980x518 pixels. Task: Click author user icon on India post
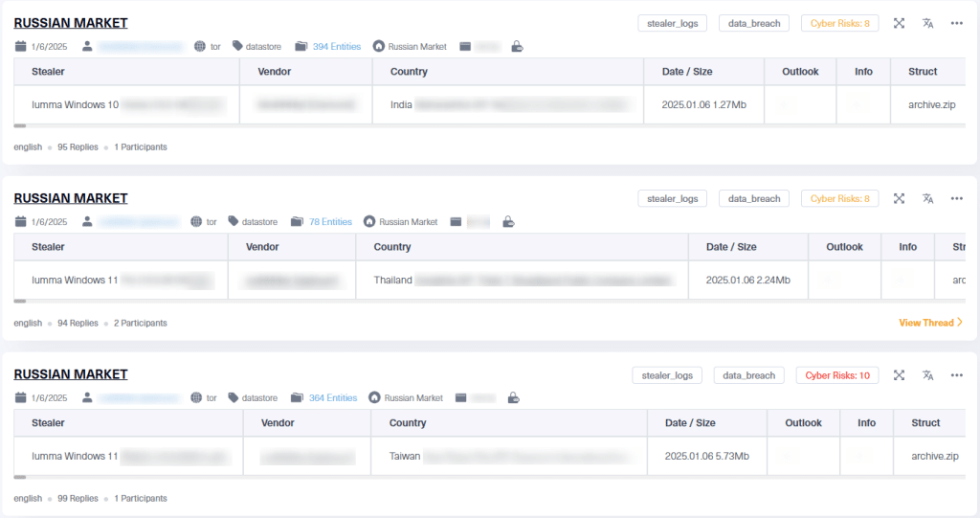pos(87,46)
